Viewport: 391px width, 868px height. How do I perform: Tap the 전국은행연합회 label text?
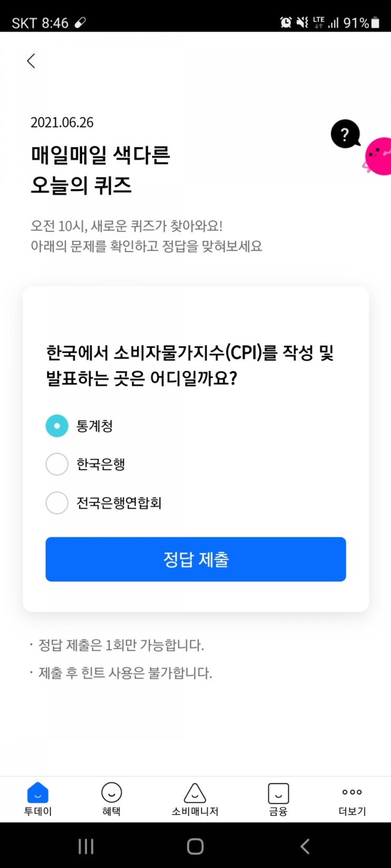(x=119, y=503)
